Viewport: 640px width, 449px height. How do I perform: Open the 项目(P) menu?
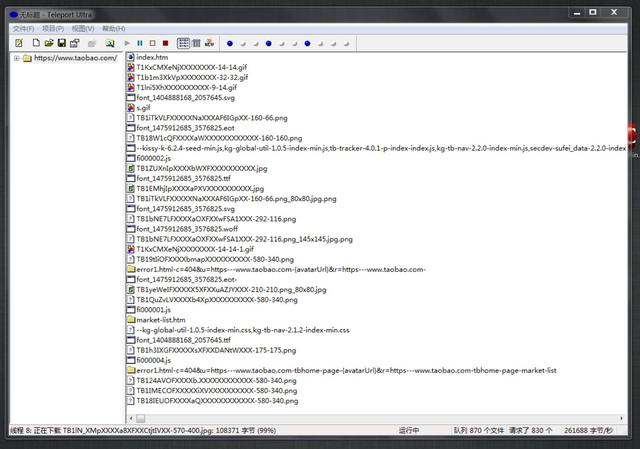click(x=55, y=29)
